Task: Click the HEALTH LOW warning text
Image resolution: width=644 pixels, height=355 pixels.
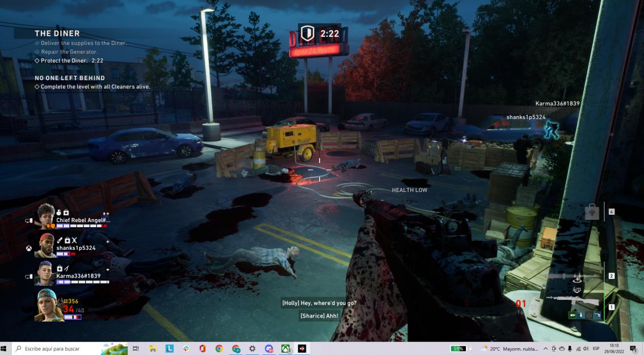Action: click(x=410, y=190)
